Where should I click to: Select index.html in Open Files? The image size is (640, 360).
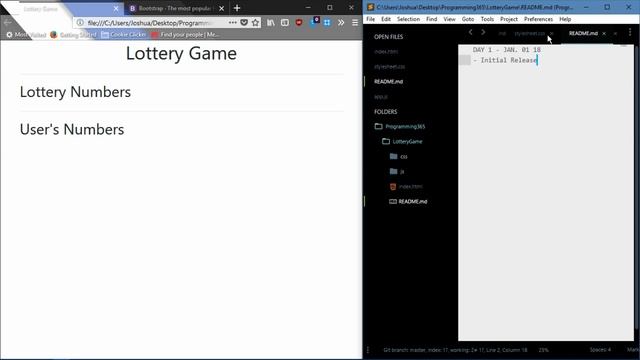tap(386, 52)
